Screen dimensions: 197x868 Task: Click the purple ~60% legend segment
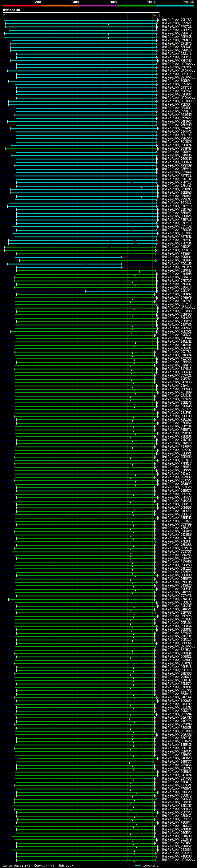coord(99,6)
